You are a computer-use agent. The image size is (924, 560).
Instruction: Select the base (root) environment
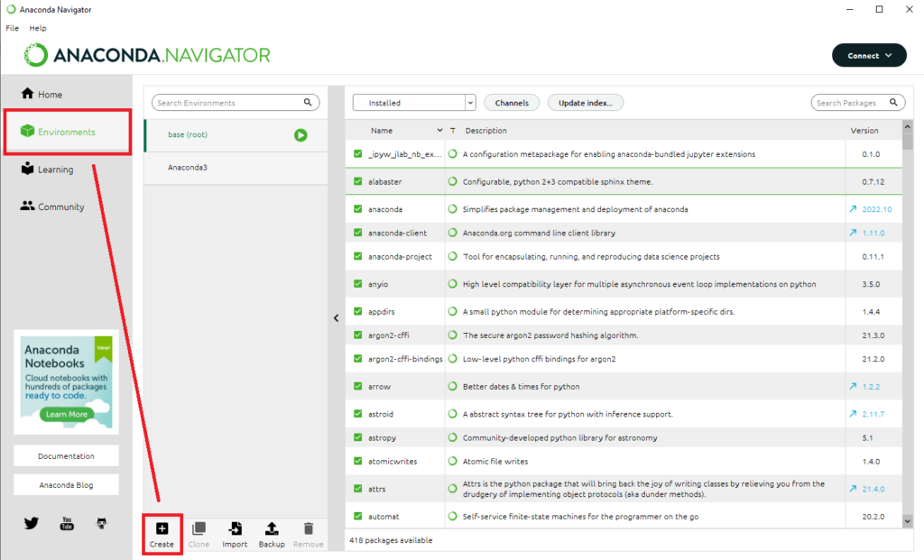(x=236, y=135)
